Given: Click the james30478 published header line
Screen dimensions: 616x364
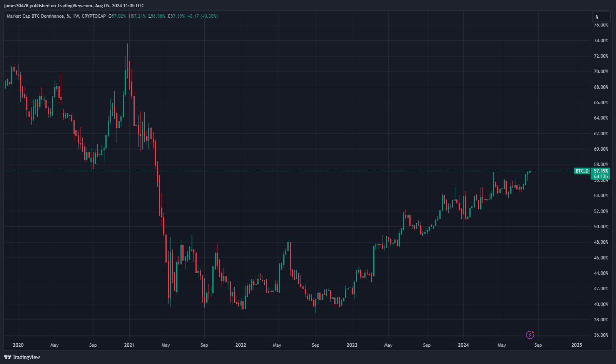Looking at the screenshot, I should tap(74, 5).
